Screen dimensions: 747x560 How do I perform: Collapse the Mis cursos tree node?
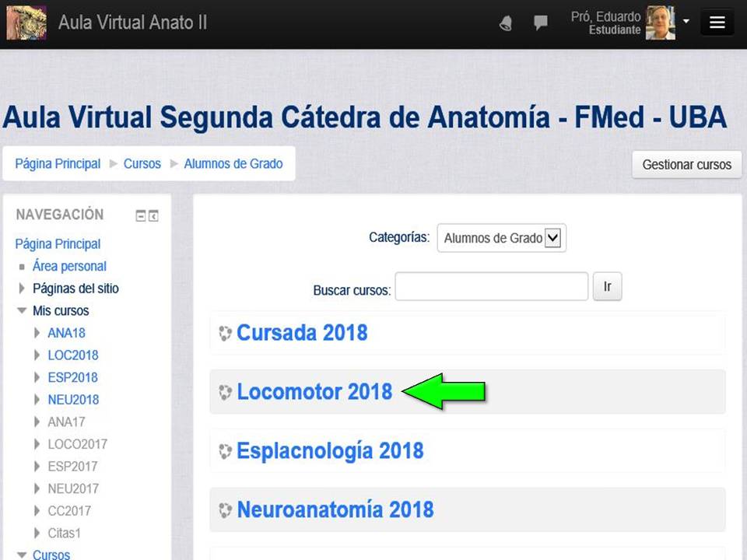coord(22,311)
